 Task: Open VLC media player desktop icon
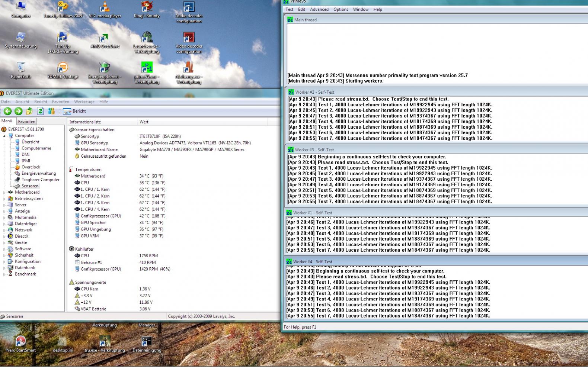(x=105, y=10)
